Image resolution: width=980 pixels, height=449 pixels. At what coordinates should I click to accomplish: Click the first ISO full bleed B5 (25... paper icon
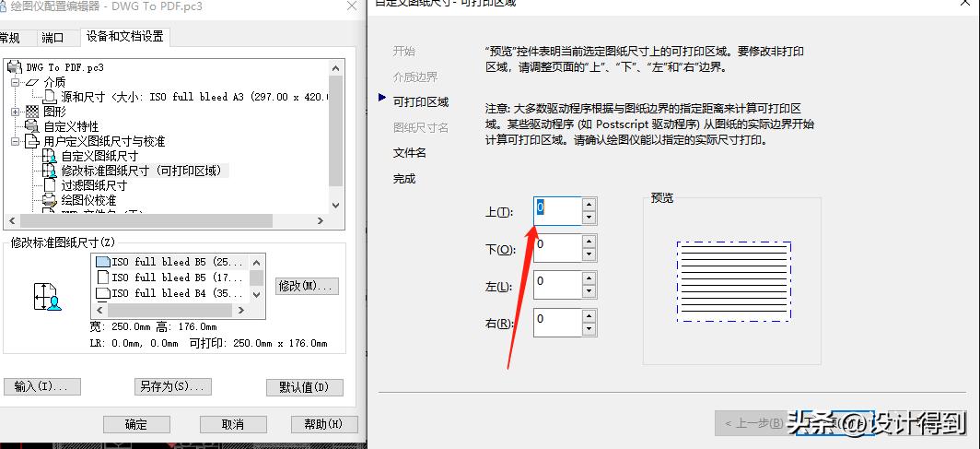click(102, 262)
